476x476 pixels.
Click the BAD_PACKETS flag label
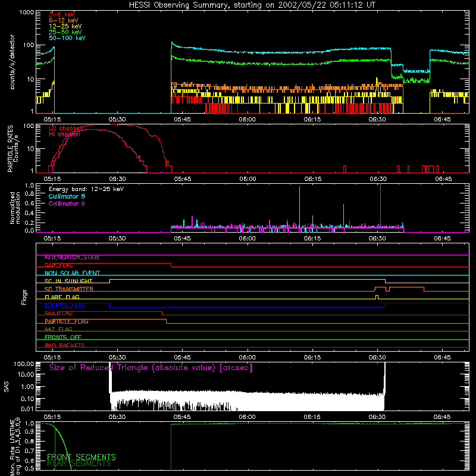[x=65, y=345]
